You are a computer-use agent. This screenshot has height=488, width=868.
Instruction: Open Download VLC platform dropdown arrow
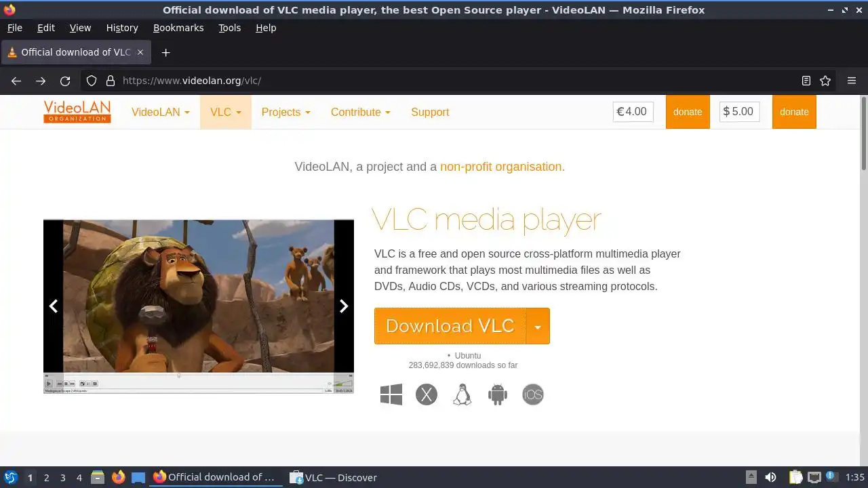pyautogui.click(x=538, y=326)
